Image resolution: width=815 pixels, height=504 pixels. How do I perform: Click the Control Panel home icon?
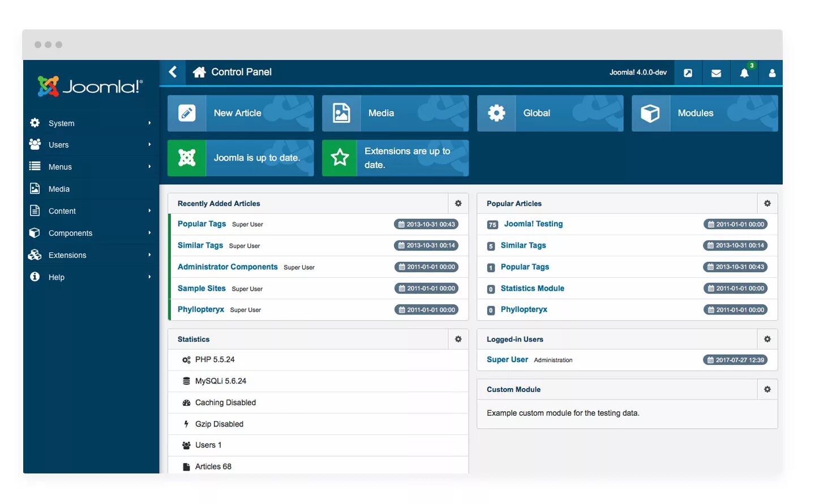199,72
